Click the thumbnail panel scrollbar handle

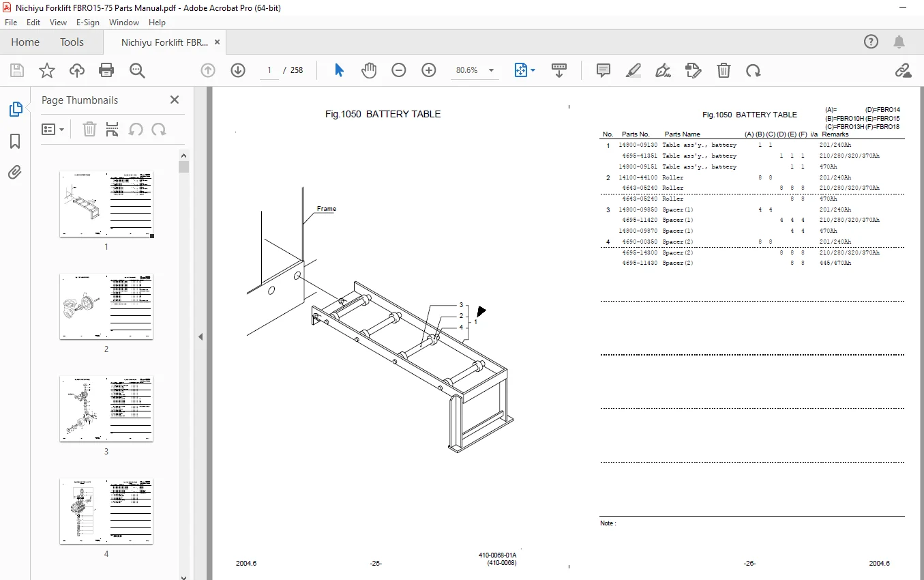tap(183, 167)
